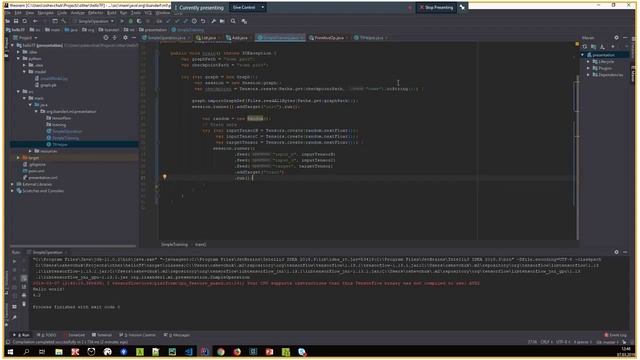The height and width of the screenshot is (360, 640).
Task: Expand External Libraries node
Action: pos(12,184)
